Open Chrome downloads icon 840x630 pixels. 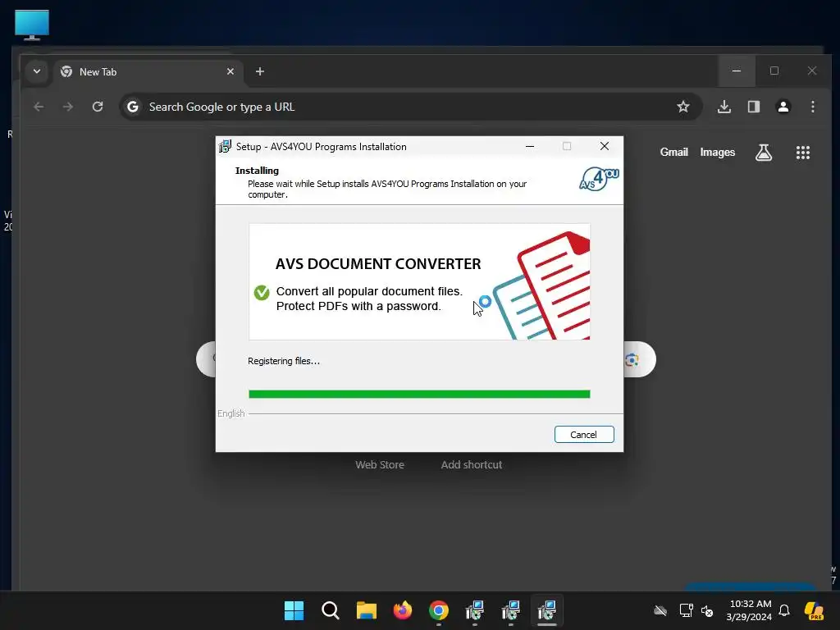click(x=724, y=107)
